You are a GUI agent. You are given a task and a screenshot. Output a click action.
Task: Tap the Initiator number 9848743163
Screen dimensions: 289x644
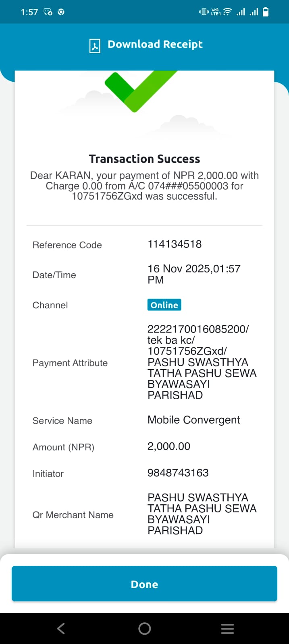coord(178,473)
